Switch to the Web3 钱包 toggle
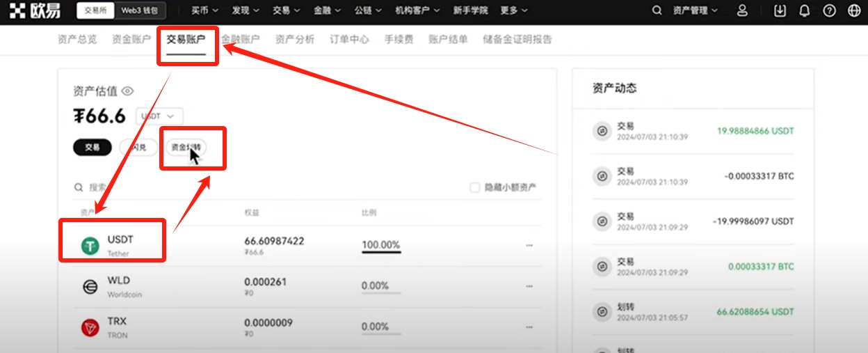 (139, 10)
